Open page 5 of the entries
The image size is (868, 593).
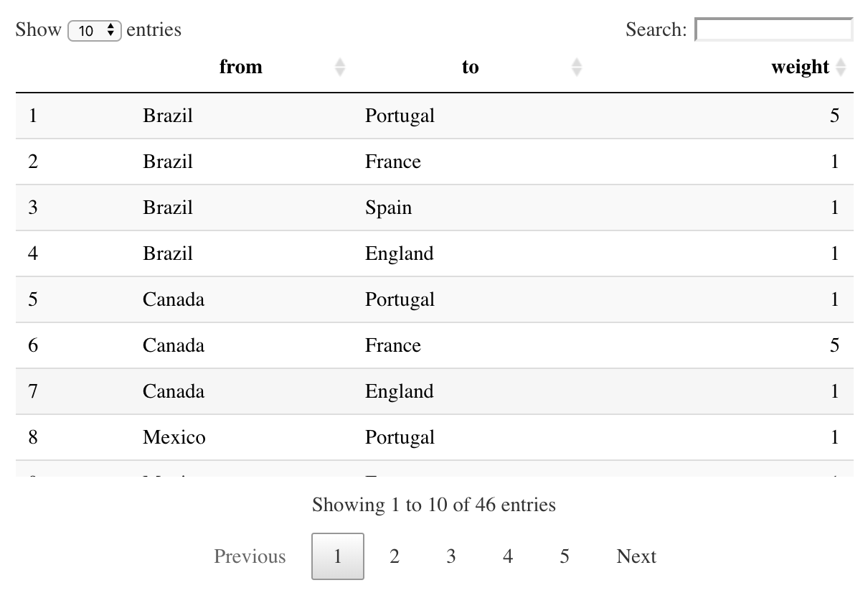tap(565, 556)
